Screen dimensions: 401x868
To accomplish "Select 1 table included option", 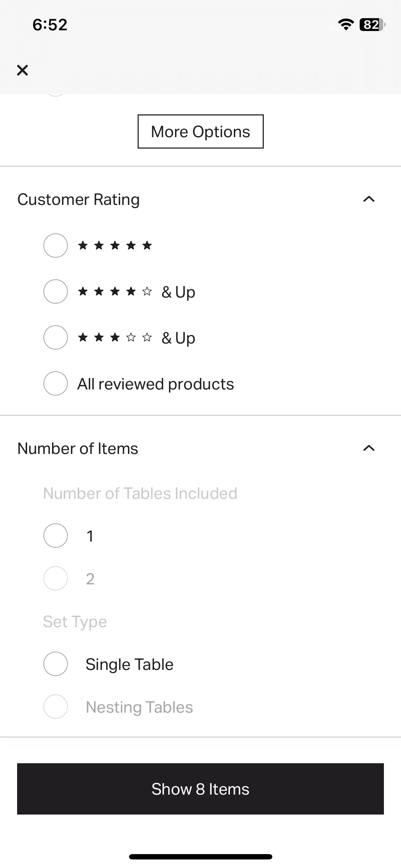I will 56,536.
